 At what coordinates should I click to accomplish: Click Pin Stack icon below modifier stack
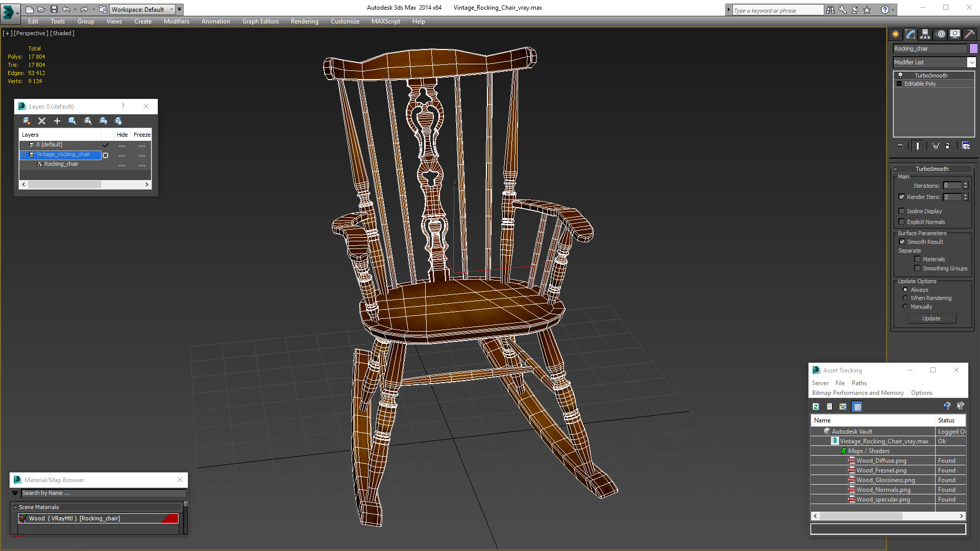coord(899,146)
